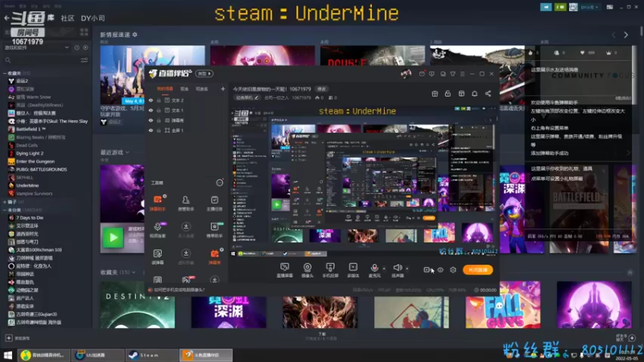Lock the 全屏 1 layer
Viewport: 644px width, 362px height.
tap(159, 130)
